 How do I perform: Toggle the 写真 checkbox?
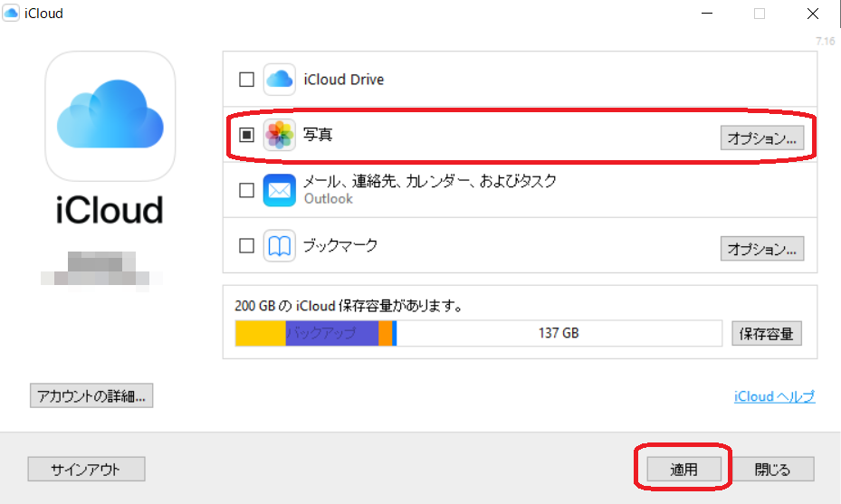point(246,135)
